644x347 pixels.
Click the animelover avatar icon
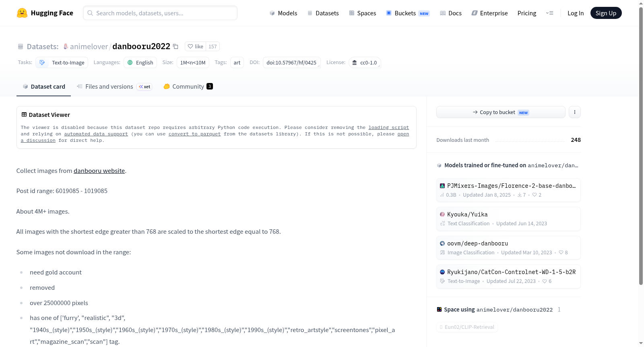coord(66,46)
